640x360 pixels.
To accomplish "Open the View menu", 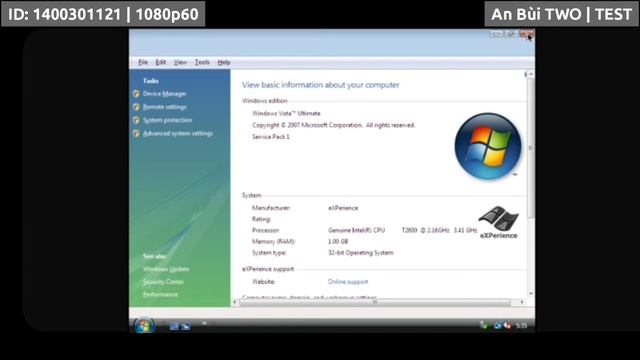I will point(180,62).
